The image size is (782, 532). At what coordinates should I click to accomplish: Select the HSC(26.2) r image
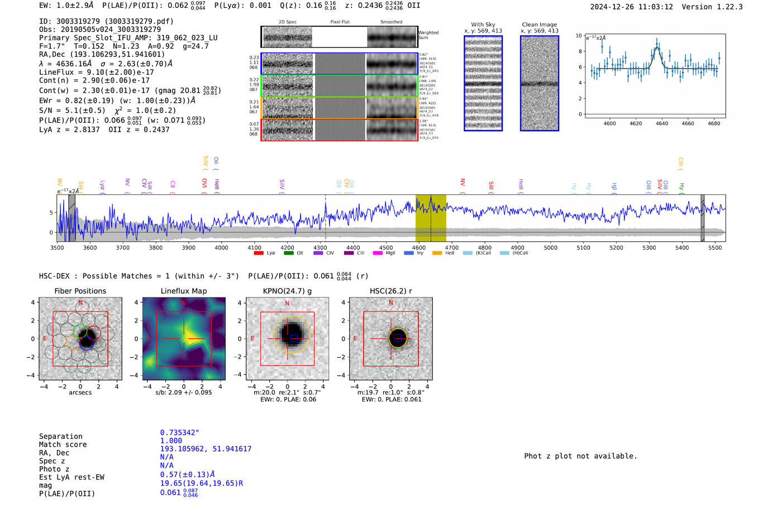pos(390,339)
